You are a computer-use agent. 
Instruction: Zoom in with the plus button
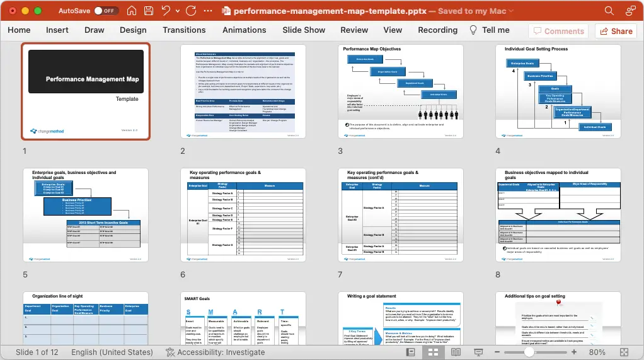[x=574, y=352]
